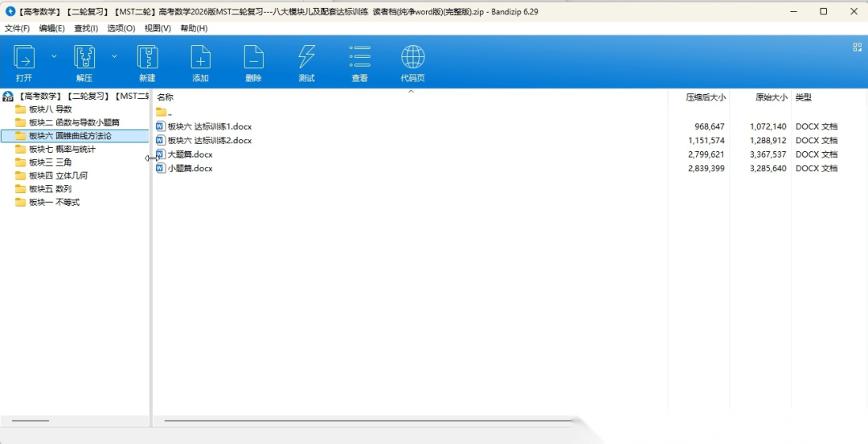This screenshot has width=868, height=444.
Task: Sort by 原始大小 column header
Action: (x=771, y=97)
